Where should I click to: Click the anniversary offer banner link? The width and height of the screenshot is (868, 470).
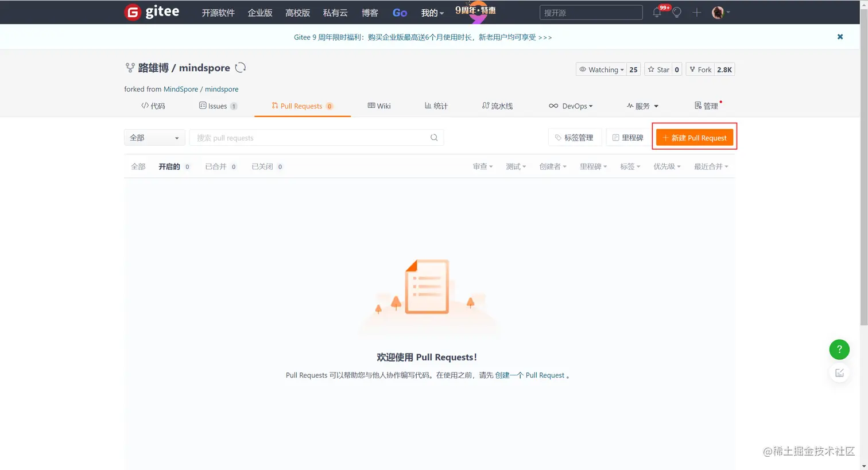coord(423,37)
